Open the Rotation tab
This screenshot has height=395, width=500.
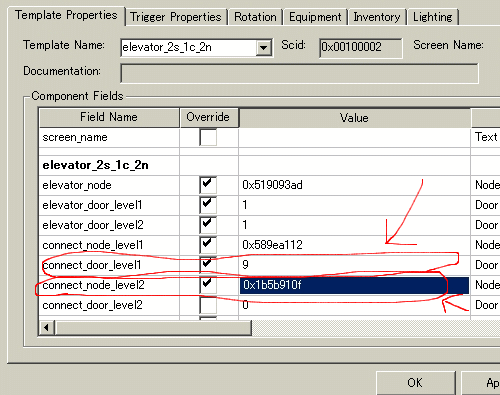255,17
